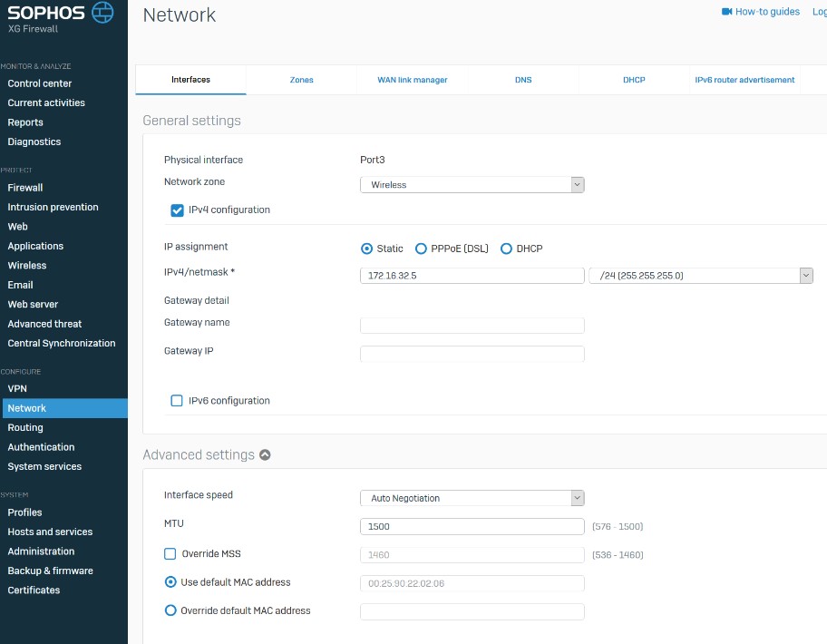Navigate to Control center
Viewport: 827px width, 644px height.
click(x=40, y=83)
